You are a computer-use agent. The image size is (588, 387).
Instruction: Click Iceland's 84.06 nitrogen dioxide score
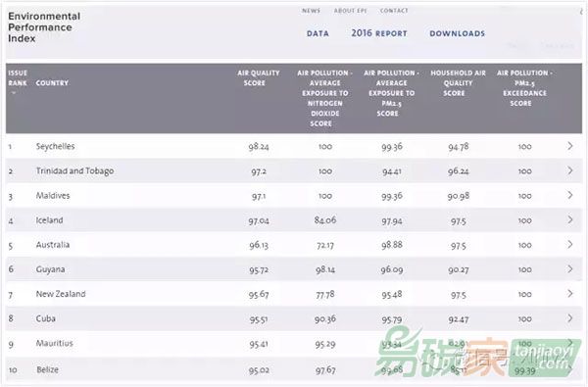coord(325,219)
